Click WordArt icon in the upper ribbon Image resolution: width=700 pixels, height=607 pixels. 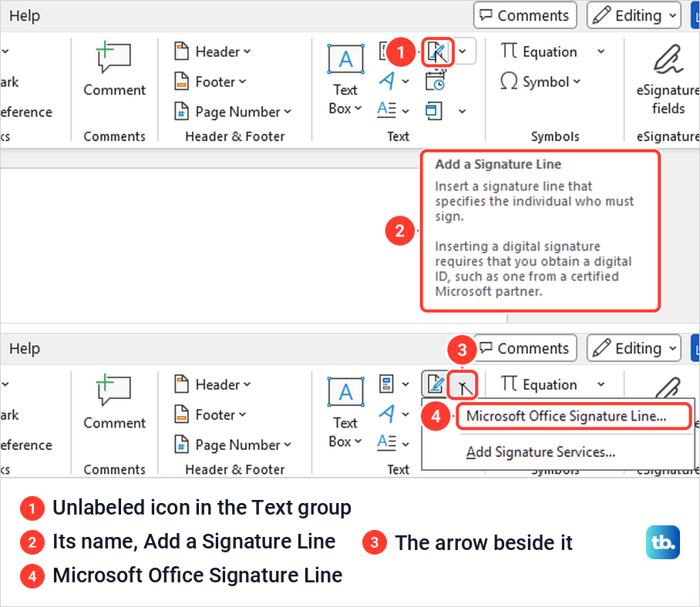(x=386, y=81)
